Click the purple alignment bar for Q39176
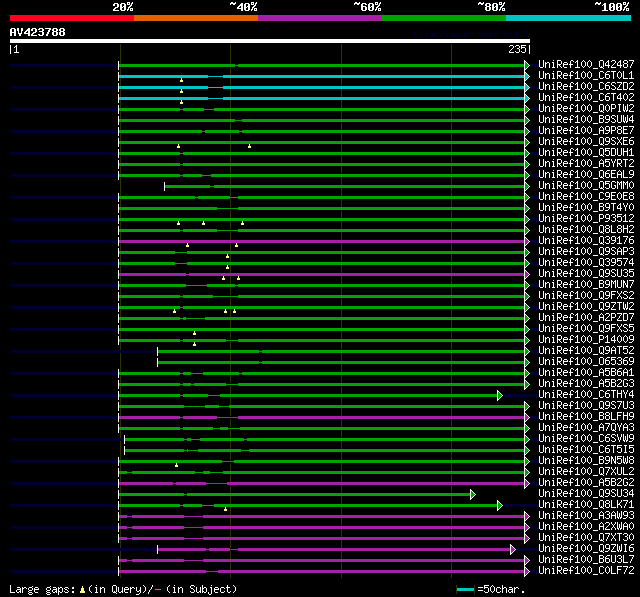640x597 pixels. (x=322, y=242)
